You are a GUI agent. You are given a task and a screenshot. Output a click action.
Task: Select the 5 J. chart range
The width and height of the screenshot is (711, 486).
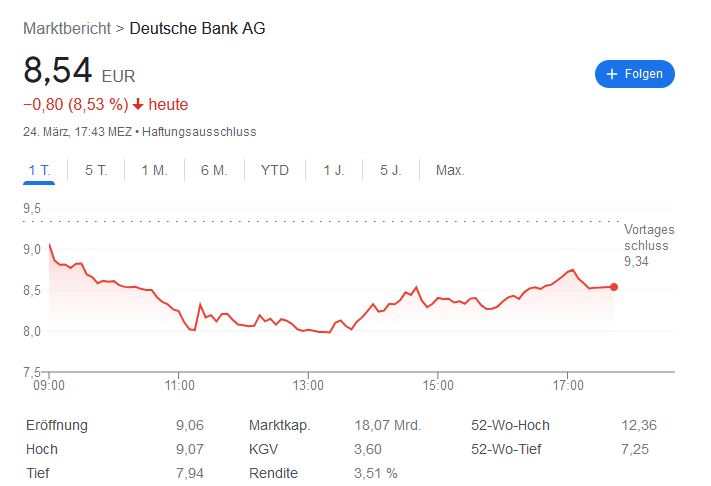tap(391, 170)
